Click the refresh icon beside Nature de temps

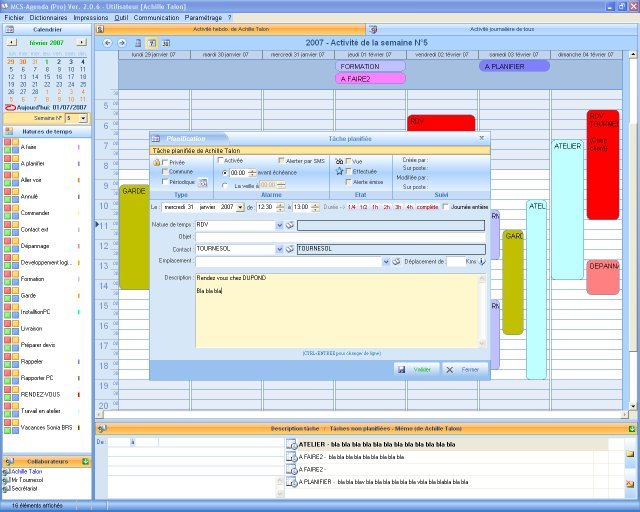[290, 225]
